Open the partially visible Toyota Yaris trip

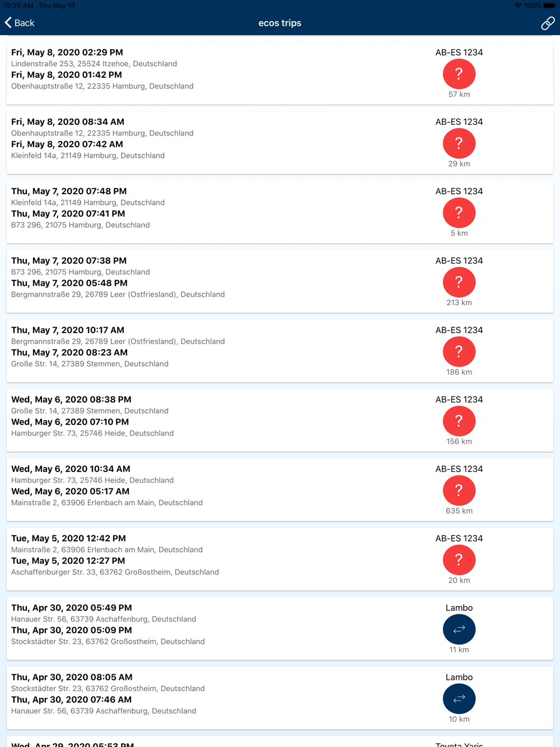click(280, 742)
